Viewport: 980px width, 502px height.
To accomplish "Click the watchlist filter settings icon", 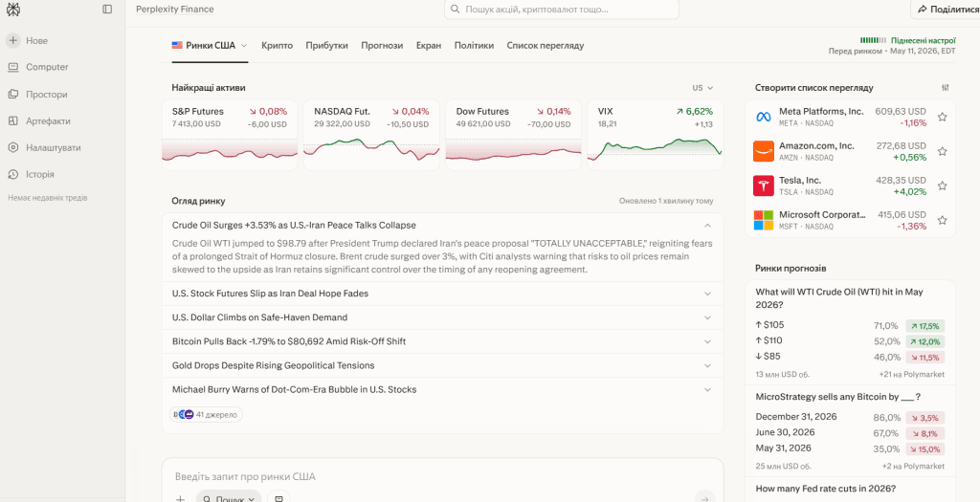I will pos(945,88).
